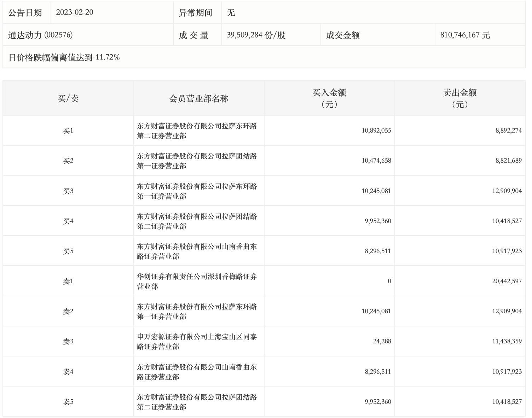This screenshot has height=418, width=532.
Task: Select volume value 39,509,284 份/股
Action: pos(256,35)
